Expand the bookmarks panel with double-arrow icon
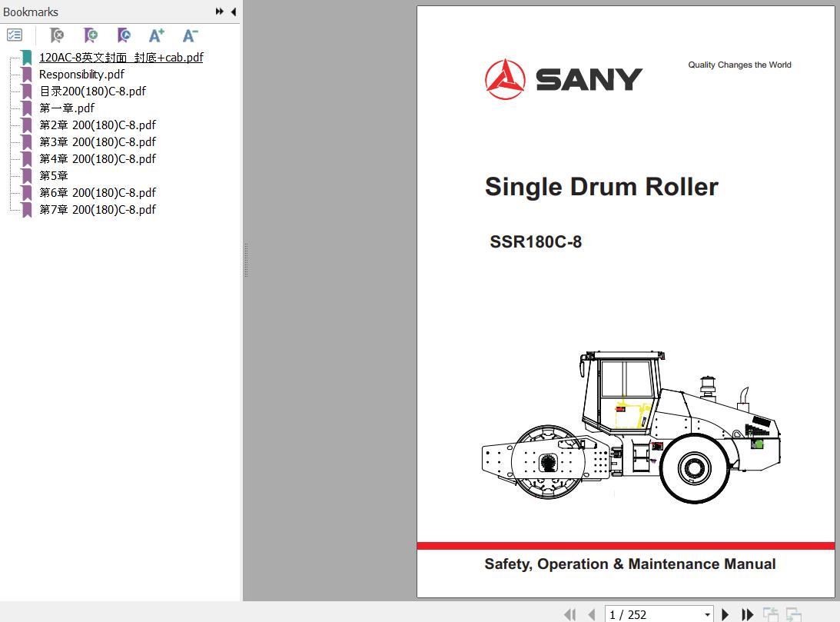 click(x=220, y=12)
